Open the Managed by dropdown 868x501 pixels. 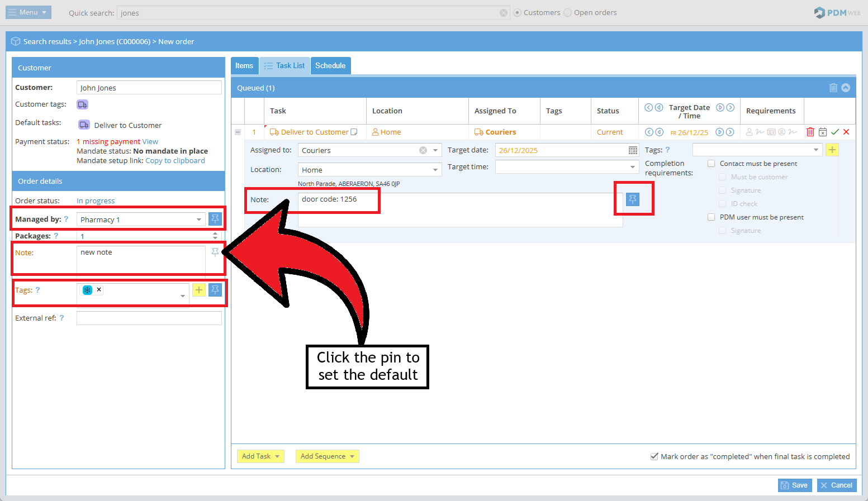(x=198, y=220)
